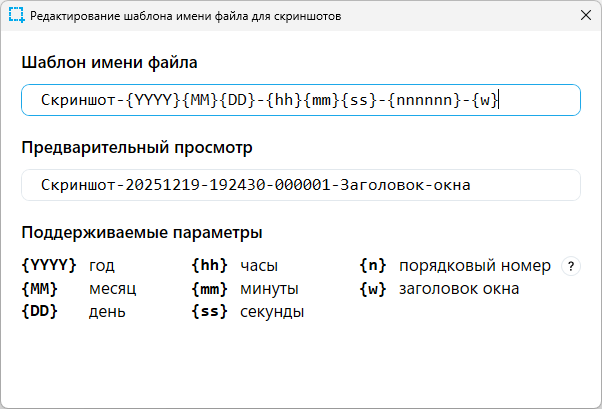Click the {w} window title parameter
The width and height of the screenshot is (602, 409).
pos(373,289)
